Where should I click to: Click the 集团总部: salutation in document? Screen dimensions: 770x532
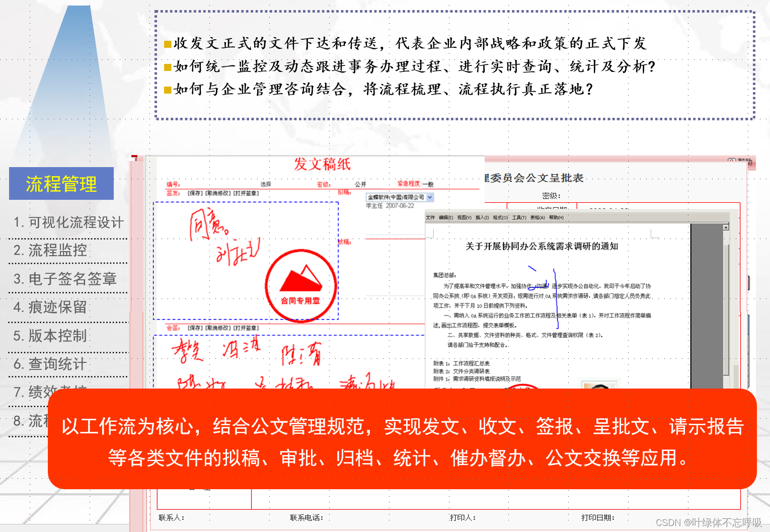[445, 275]
